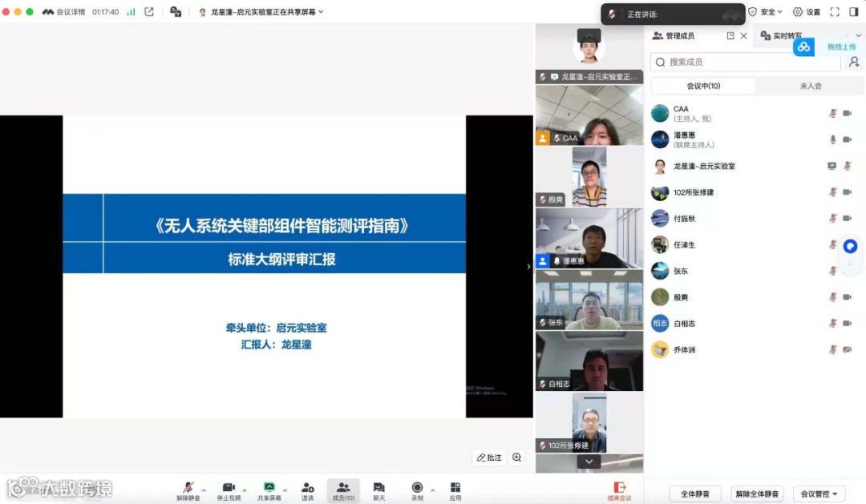
Task: Open 安全 security dropdown
Action: [766, 11]
